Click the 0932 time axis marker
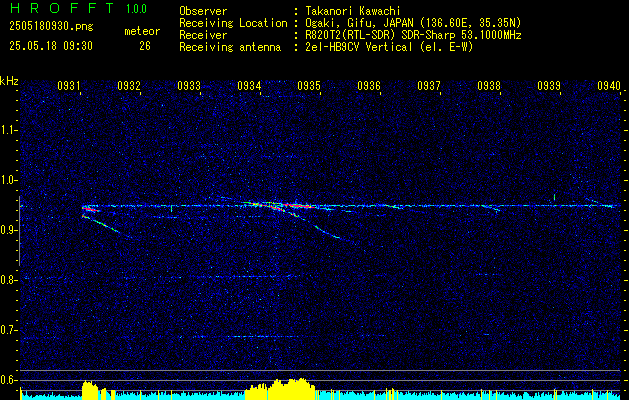Screen dimensions: 629x400 [x=129, y=86]
